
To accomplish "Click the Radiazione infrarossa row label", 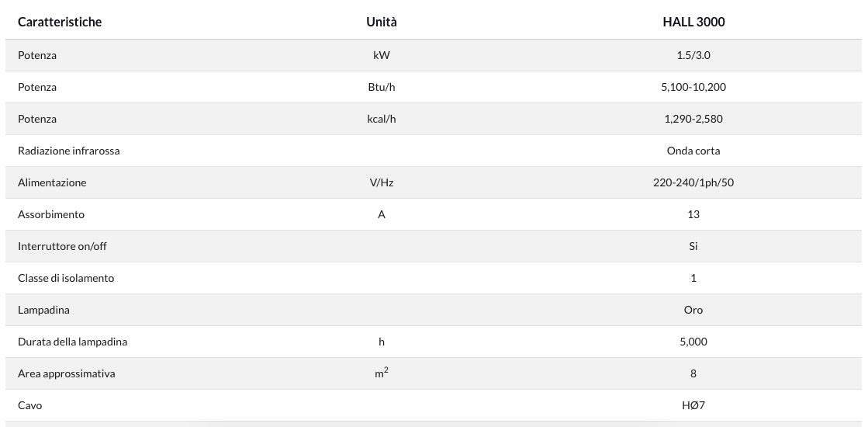I will pos(68,151).
